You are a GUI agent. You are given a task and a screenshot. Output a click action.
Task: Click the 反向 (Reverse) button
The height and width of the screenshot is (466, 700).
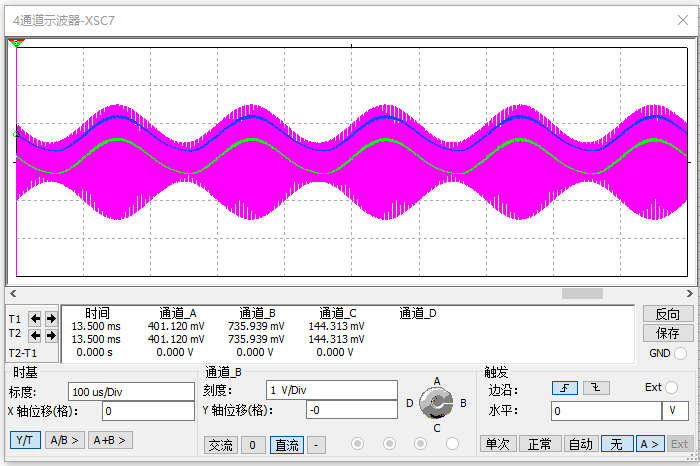click(x=667, y=314)
